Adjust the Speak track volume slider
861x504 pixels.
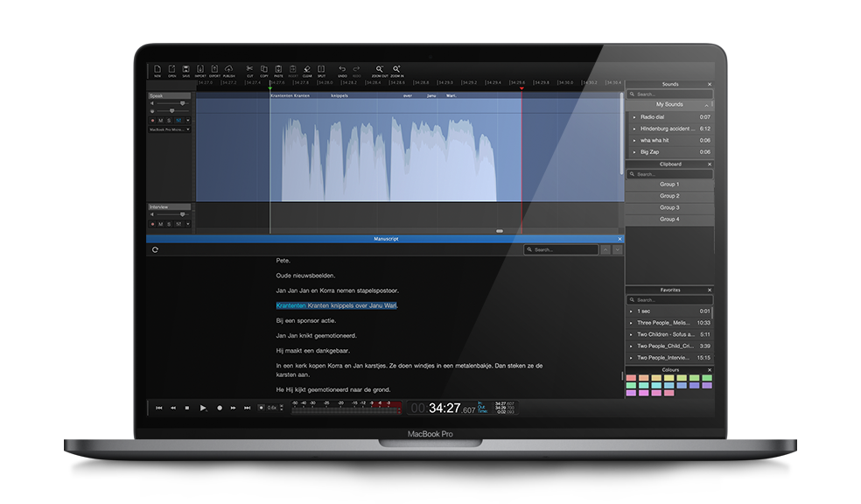(182, 103)
